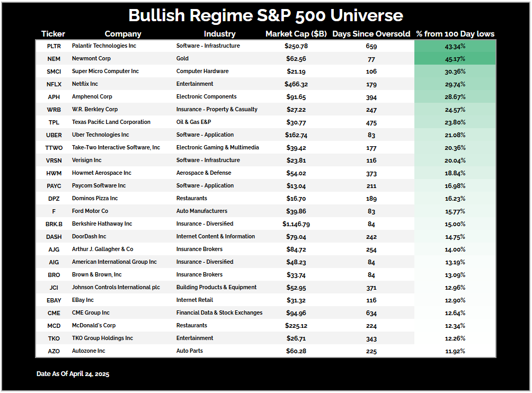
Task: Click CME Group's 634 days value
Action: (x=371, y=313)
